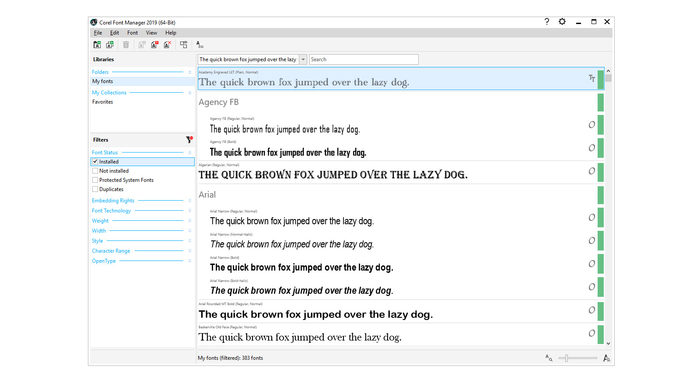Tick the Duplicates checkbox
700x386 pixels.
point(95,189)
